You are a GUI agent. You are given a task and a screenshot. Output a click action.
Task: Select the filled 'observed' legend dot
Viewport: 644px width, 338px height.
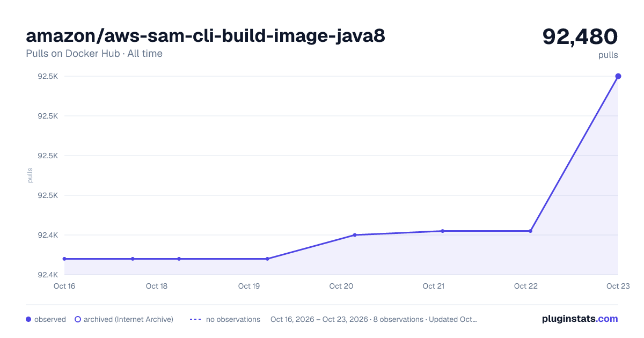coord(28,319)
